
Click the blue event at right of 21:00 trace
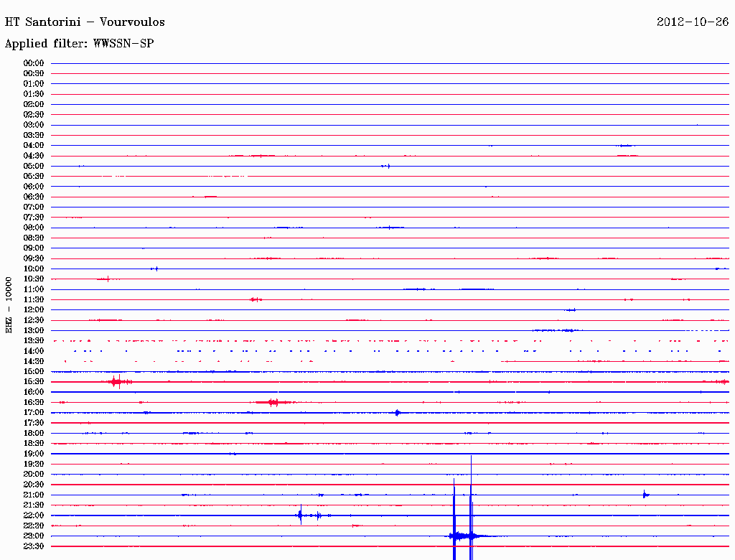pyautogui.click(x=645, y=495)
